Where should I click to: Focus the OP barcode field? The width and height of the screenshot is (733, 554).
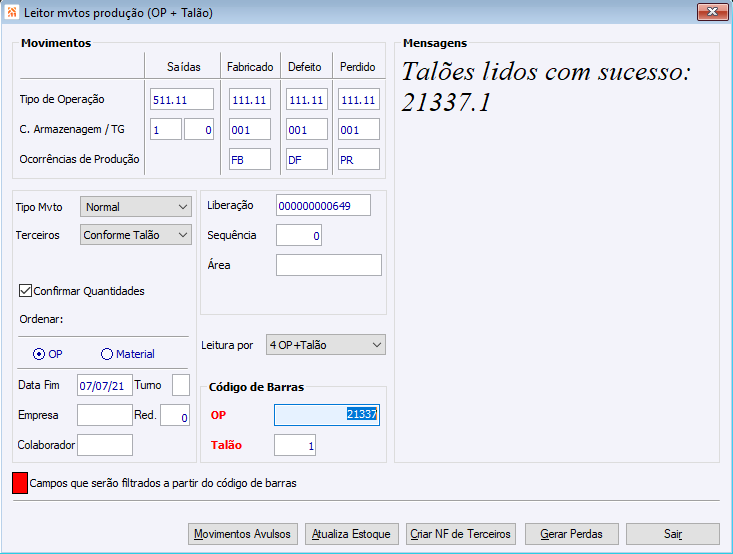pyautogui.click(x=327, y=415)
